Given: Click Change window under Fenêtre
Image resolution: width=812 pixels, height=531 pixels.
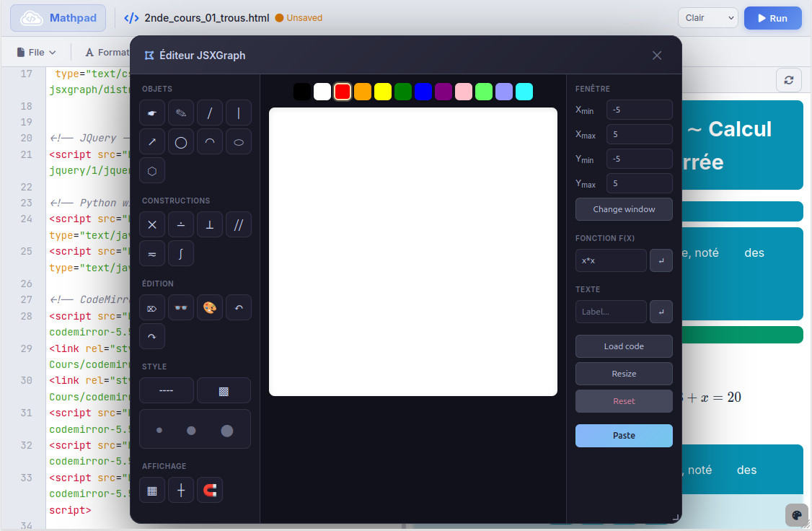Looking at the screenshot, I should pos(623,209).
